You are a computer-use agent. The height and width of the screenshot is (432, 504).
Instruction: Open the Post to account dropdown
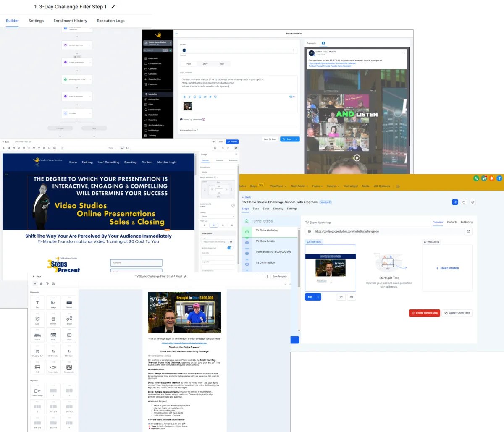(x=239, y=50)
